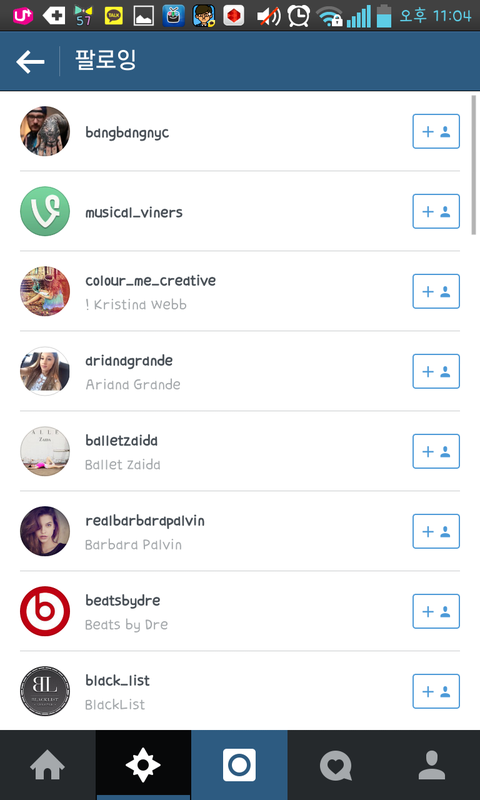Open the profile person tab
This screenshot has height=800, width=480.
pyautogui.click(x=432, y=765)
